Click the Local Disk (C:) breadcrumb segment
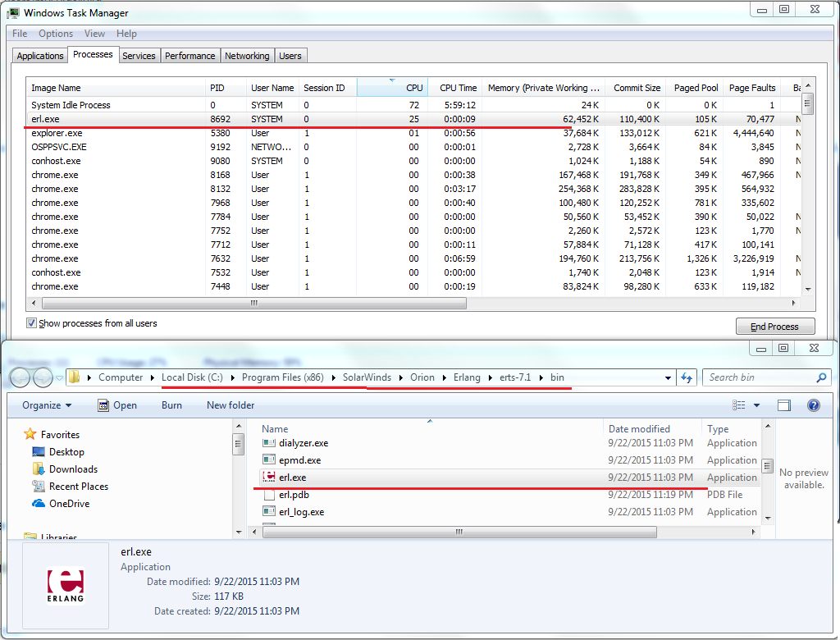840x640 pixels. pyautogui.click(x=192, y=377)
